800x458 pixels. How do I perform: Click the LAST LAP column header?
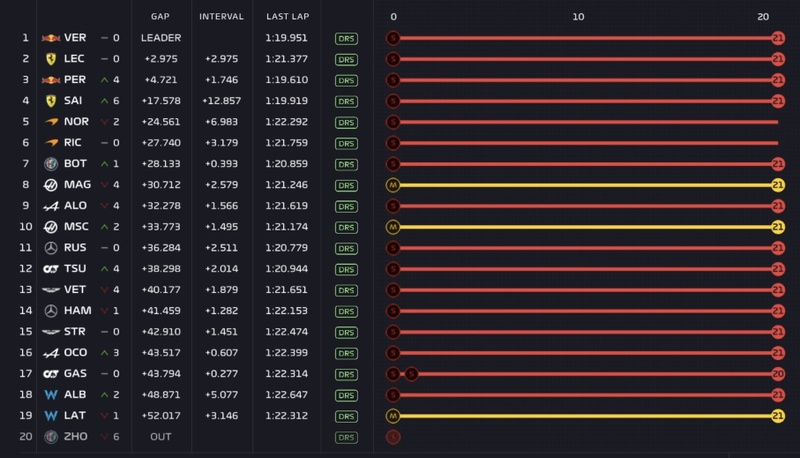tap(285, 17)
